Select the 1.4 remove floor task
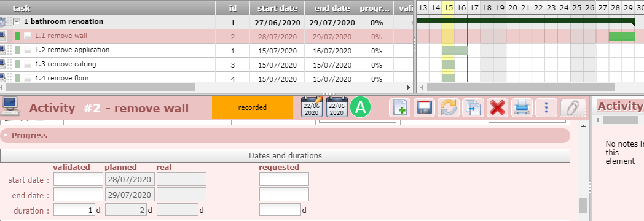This screenshot has width=644, height=221. pos(62,78)
